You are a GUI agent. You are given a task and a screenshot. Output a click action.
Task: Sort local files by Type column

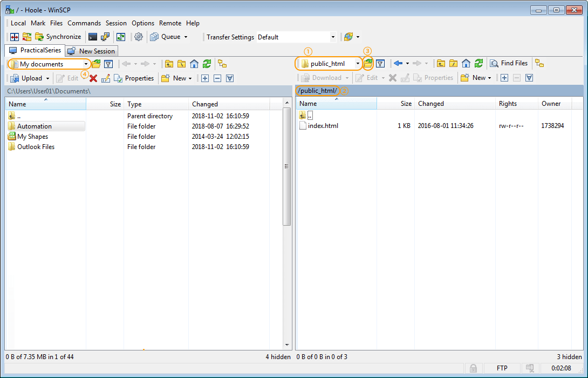click(156, 104)
